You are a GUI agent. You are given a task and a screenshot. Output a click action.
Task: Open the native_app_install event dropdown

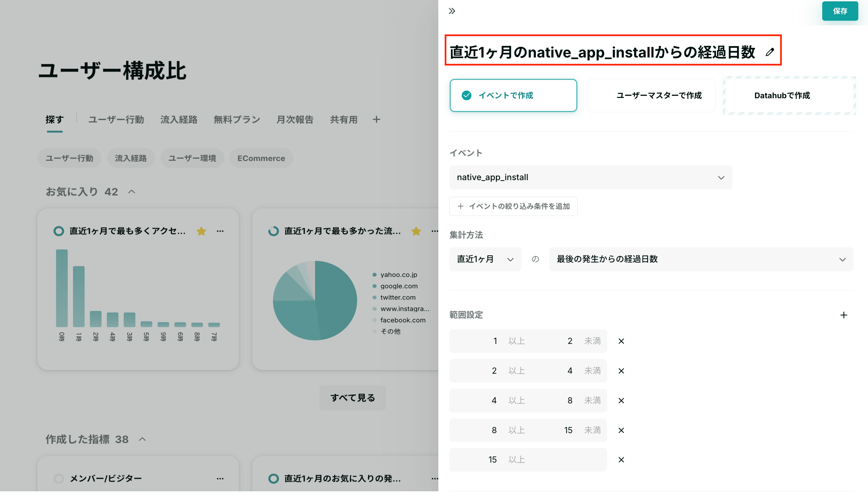(x=590, y=177)
